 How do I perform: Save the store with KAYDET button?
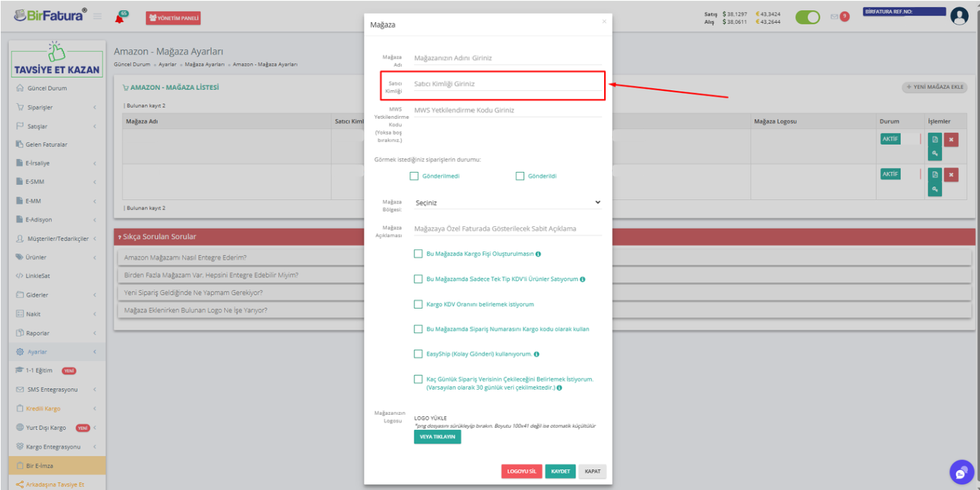(x=561, y=471)
